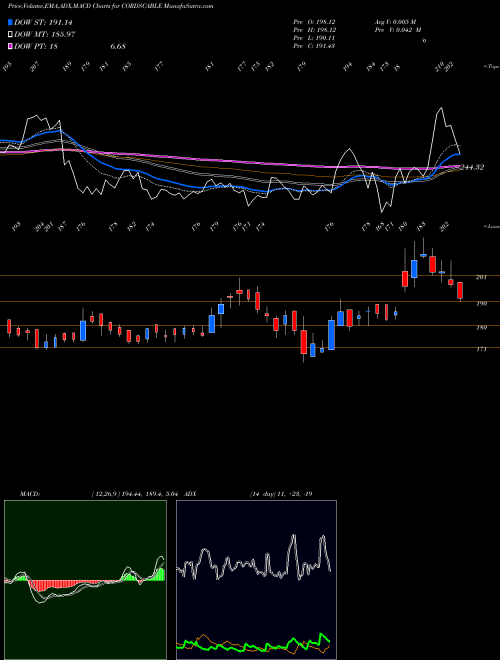Click the '<-Lows' axis label
This screenshot has width=500, height=660.
[491, 226]
